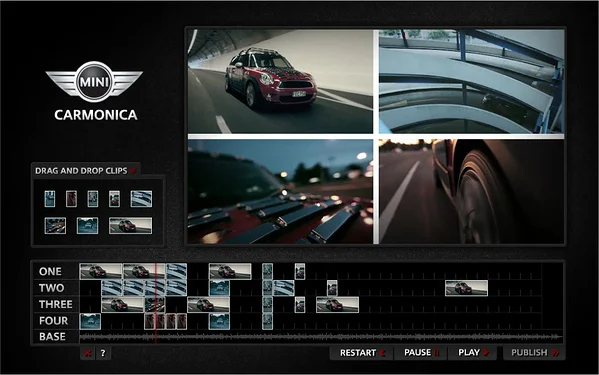Viewport: 599px width, 375px height.
Task: Pick the blue-tinted car clip in the palette's bottom row
Action: (87, 226)
